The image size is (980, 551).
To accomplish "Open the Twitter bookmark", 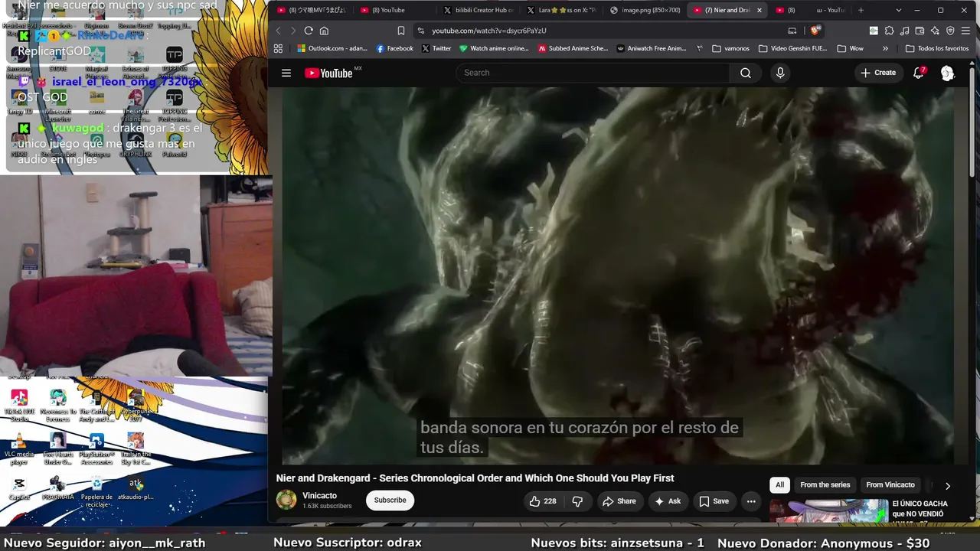I will [x=436, y=48].
